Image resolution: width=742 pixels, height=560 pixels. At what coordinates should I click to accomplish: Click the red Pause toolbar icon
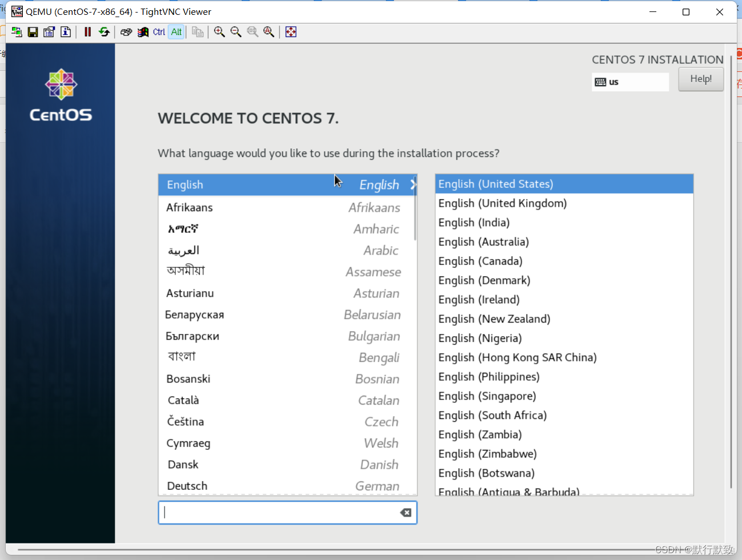[x=87, y=32]
